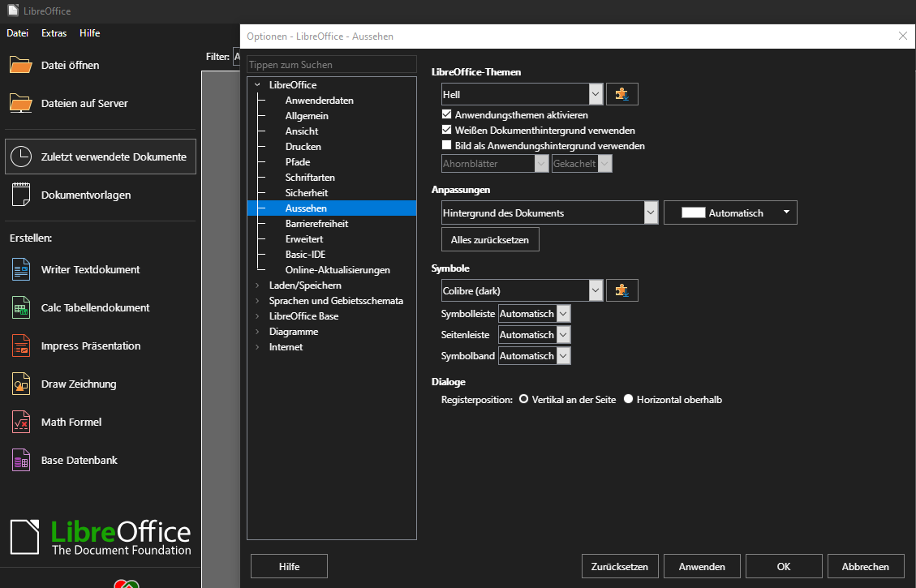Click the Zurücksetzen button
Screen dimensions: 916x588
click(x=620, y=566)
